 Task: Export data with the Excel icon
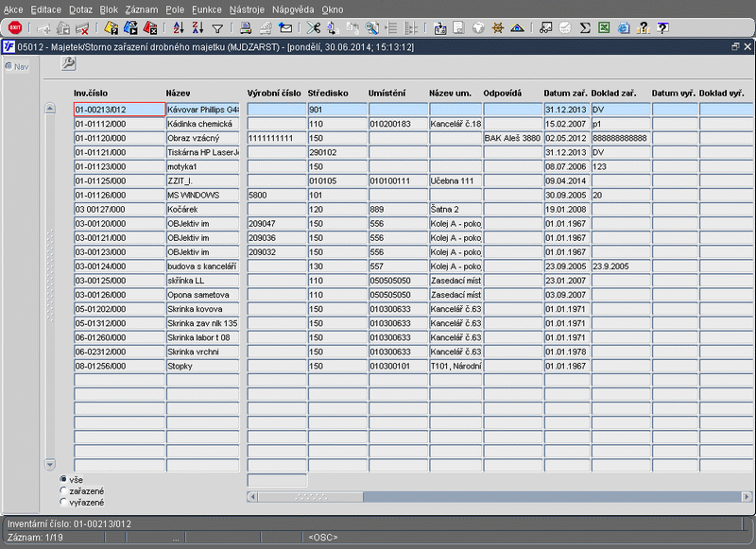(604, 28)
